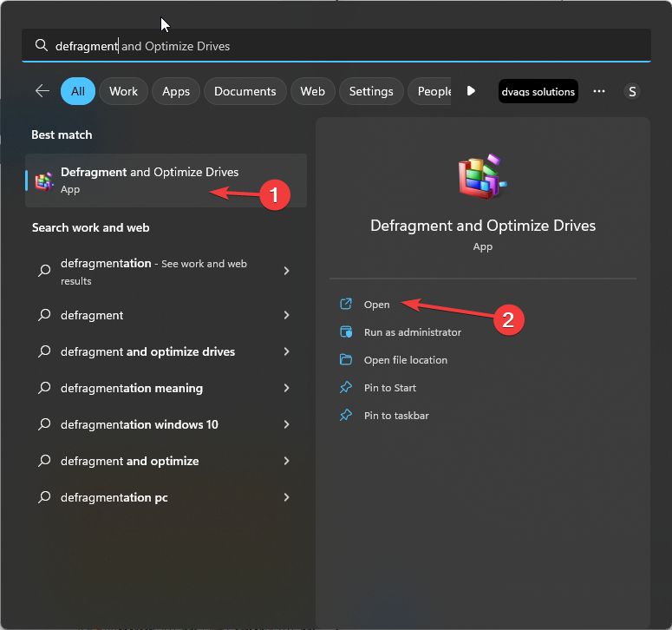The width and height of the screenshot is (672, 630).
Task: Switch to the Web filter tab
Action: click(312, 91)
